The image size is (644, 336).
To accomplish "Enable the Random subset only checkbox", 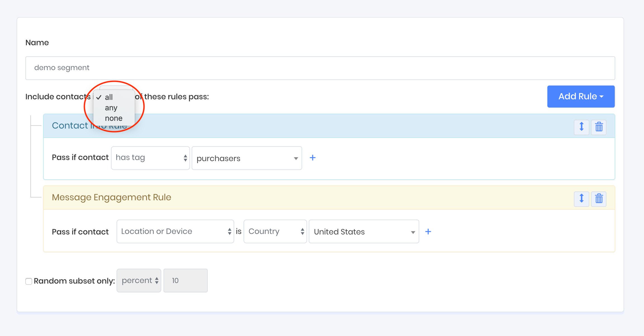I will [x=29, y=281].
